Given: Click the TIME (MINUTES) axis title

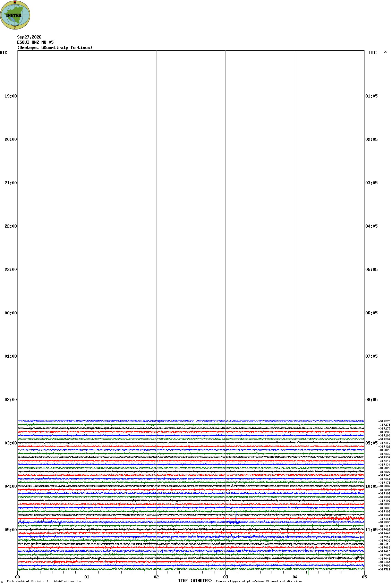Looking at the screenshot, I should coord(195,581).
